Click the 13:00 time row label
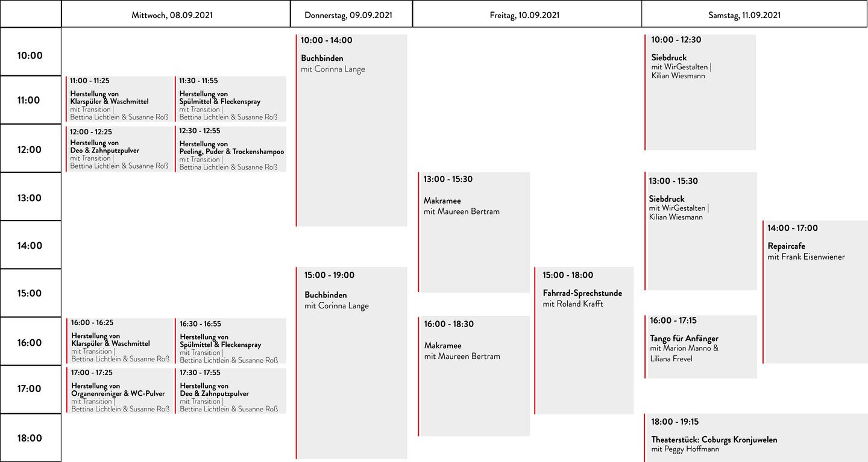This screenshot has height=462, width=868. click(30, 197)
